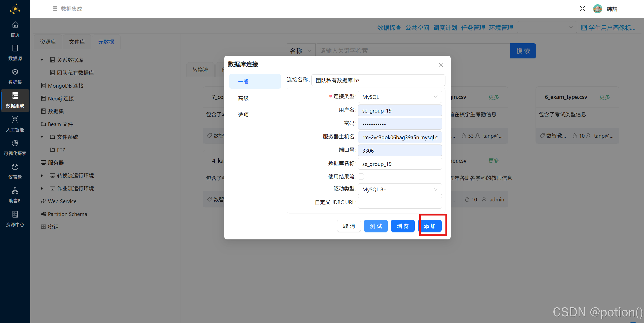Open the 人工智能 sidebar icon
Screen dimensions: 644x323
15,119
